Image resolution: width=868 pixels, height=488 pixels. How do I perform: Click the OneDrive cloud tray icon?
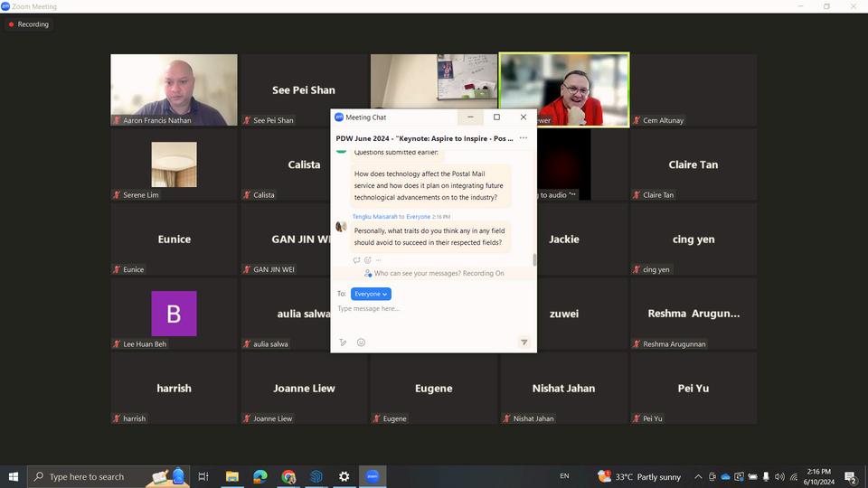725,476
